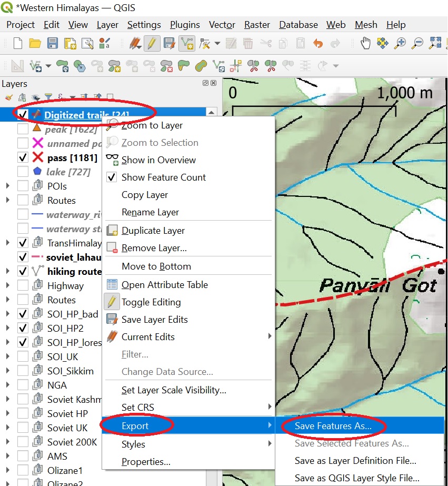Expand the Highway group tree arrow

(8, 285)
